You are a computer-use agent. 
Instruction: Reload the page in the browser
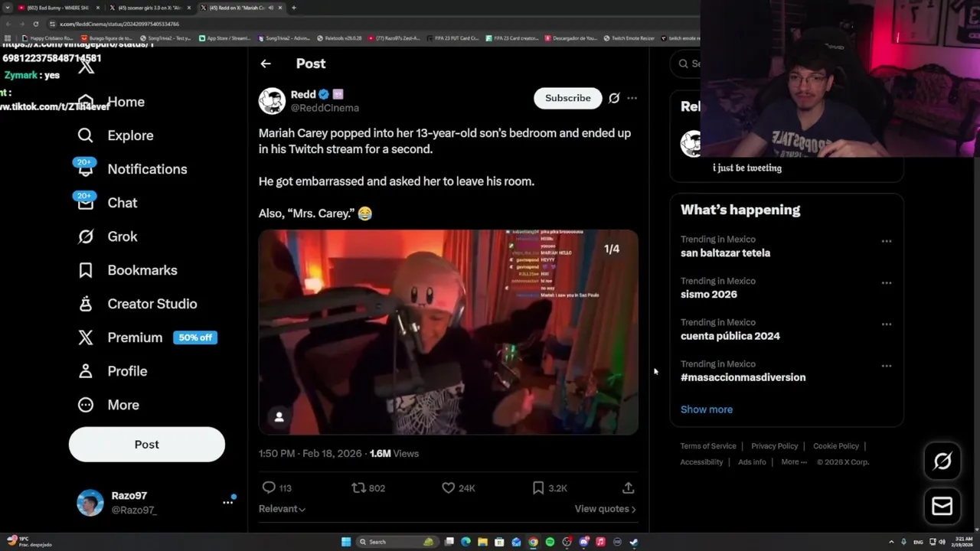click(35, 24)
